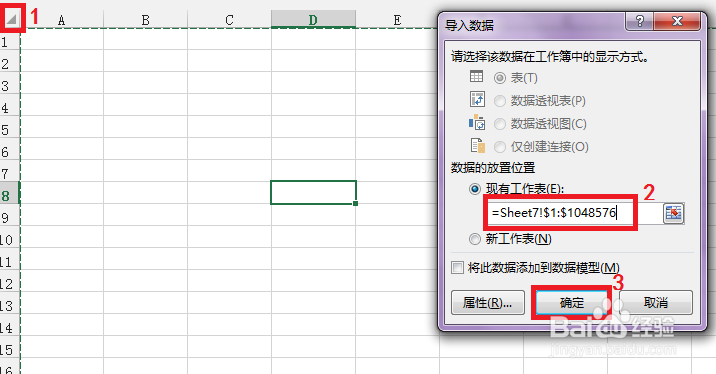This screenshot has width=716, height=374.
Task: Click the 数据的放置位置 section label
Action: point(493,168)
